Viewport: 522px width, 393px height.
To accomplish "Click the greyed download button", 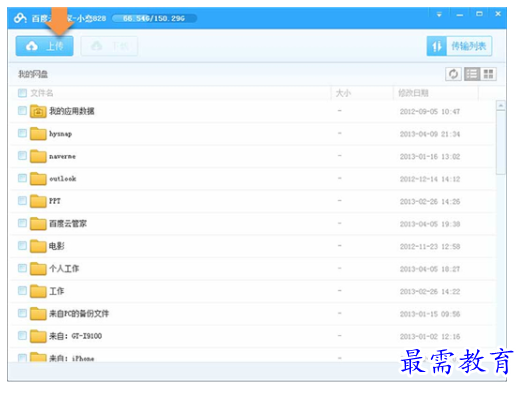I will 109,46.
